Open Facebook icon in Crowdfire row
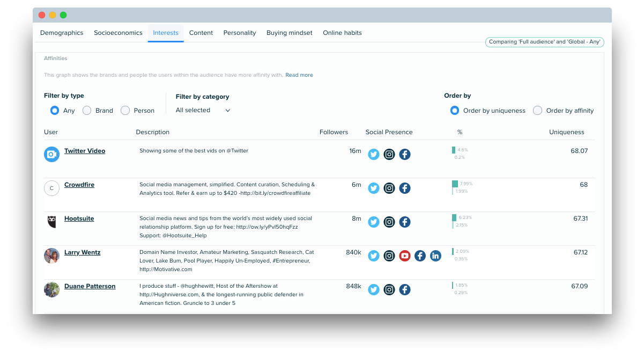 (405, 188)
